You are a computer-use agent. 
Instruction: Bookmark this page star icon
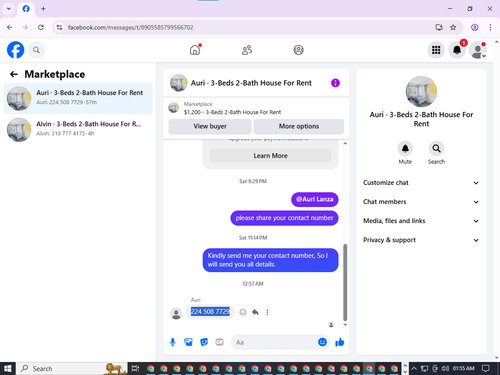[453, 27]
